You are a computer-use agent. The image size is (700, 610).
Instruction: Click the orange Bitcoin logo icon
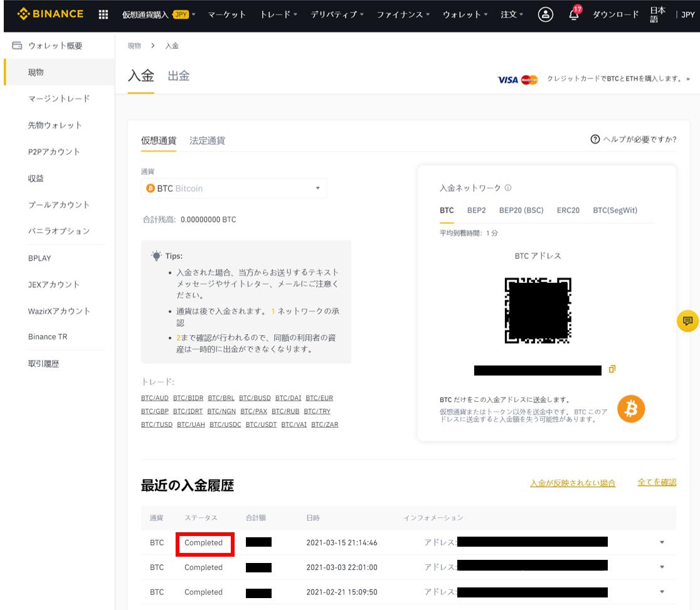[631, 408]
